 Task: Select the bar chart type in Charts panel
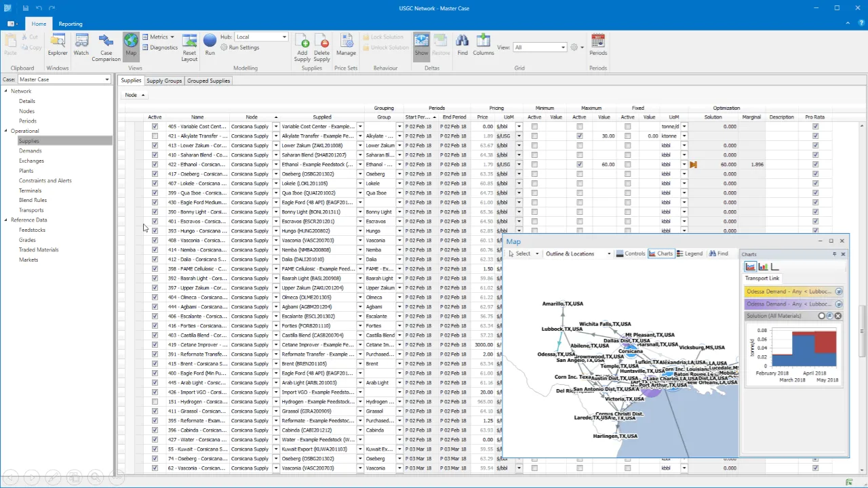[763, 267]
